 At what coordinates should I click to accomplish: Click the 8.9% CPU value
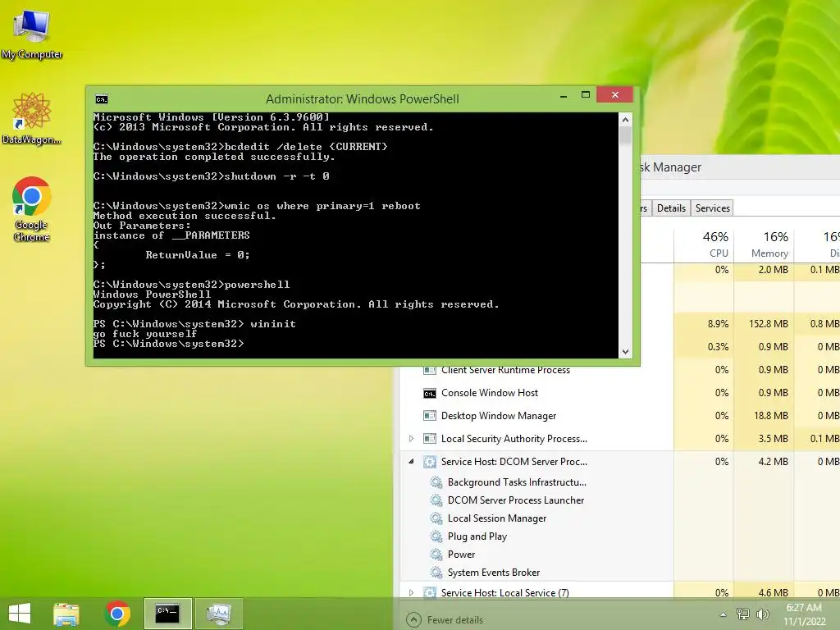(718, 323)
